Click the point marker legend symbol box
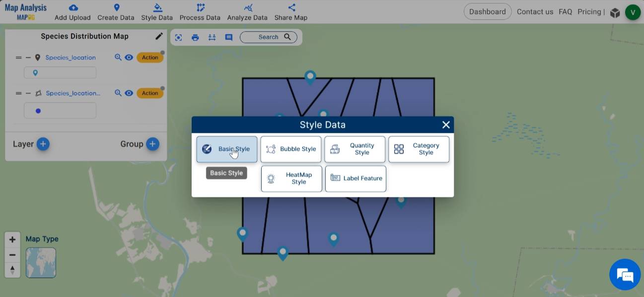 click(x=60, y=73)
